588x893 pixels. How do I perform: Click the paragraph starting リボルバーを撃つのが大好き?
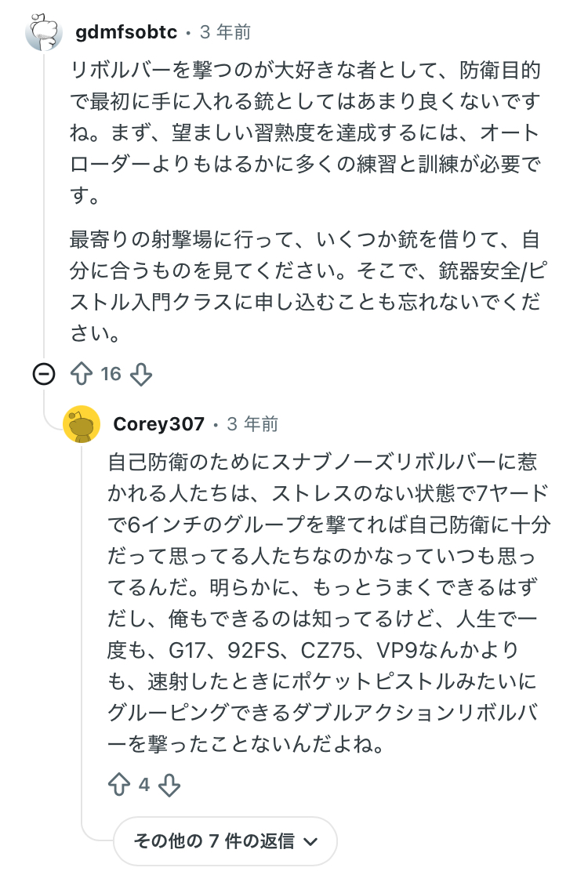[304, 133]
